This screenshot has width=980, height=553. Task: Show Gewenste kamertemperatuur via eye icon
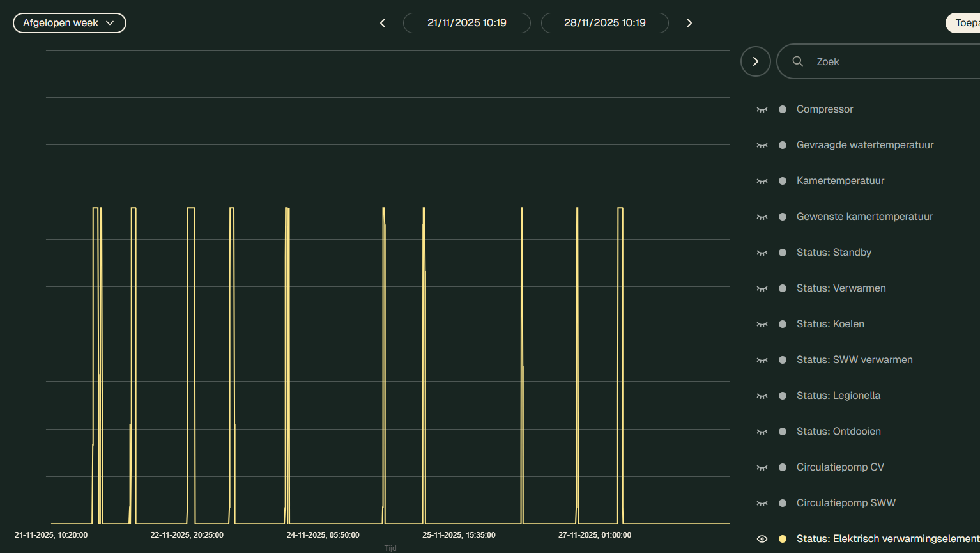click(x=762, y=217)
